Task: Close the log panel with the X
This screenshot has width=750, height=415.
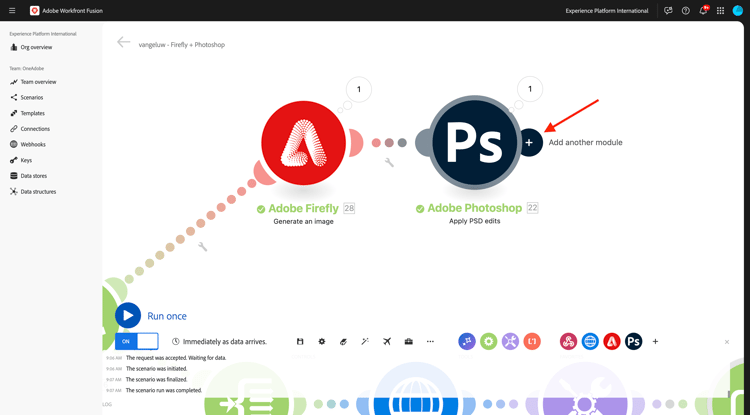Action: (x=727, y=342)
